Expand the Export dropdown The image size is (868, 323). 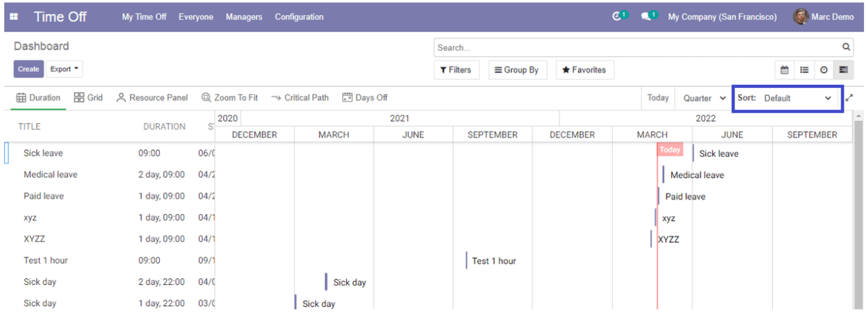pyautogui.click(x=64, y=69)
